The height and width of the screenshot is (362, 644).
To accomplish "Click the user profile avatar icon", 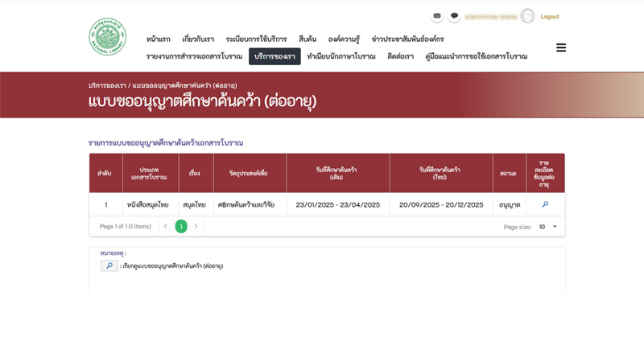I will [x=527, y=16].
